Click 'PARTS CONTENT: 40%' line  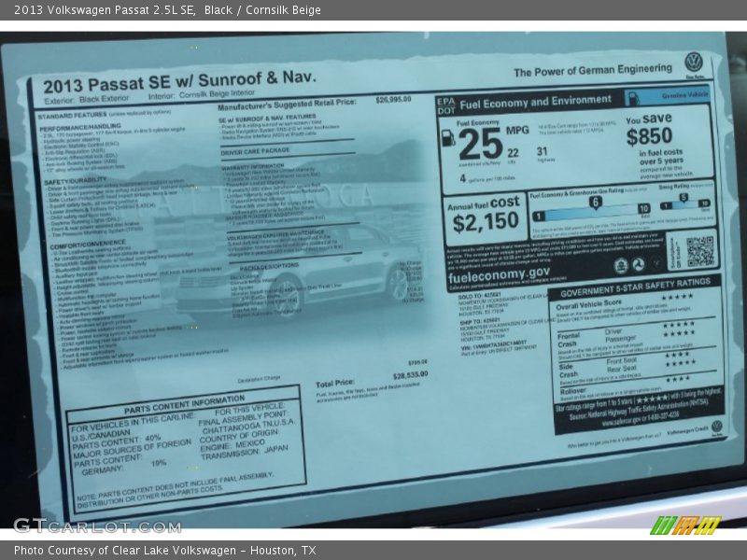pos(116,441)
